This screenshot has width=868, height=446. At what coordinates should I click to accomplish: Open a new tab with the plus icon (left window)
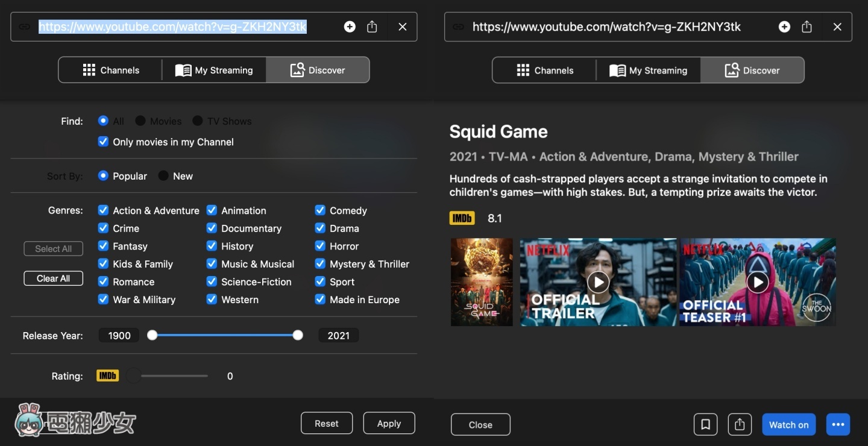tap(350, 27)
